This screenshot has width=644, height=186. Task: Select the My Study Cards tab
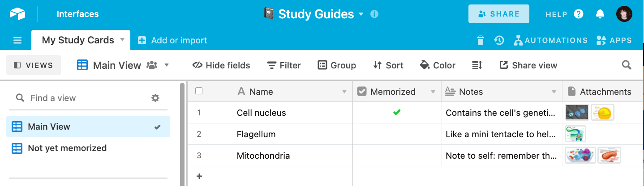tap(77, 40)
